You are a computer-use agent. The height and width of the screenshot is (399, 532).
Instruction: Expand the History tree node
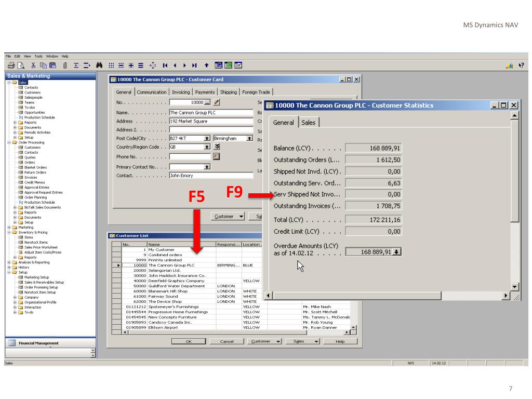(9, 268)
